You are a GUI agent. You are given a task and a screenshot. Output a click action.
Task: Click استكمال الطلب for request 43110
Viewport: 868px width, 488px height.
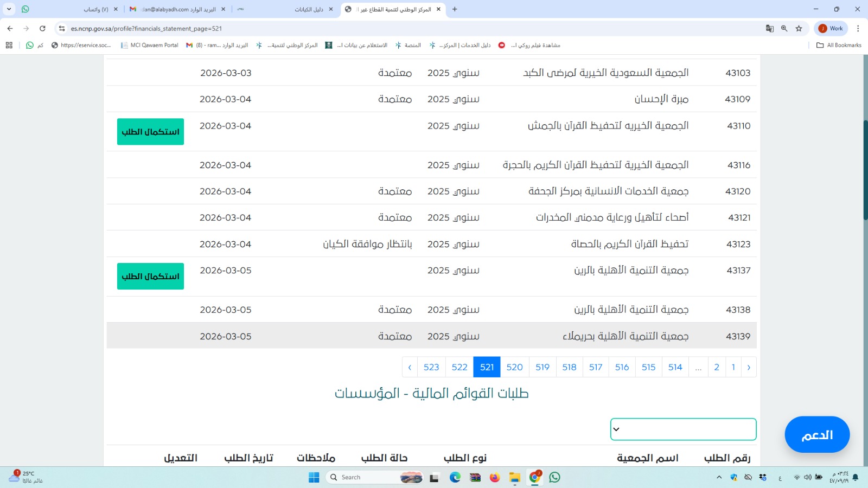point(150,132)
